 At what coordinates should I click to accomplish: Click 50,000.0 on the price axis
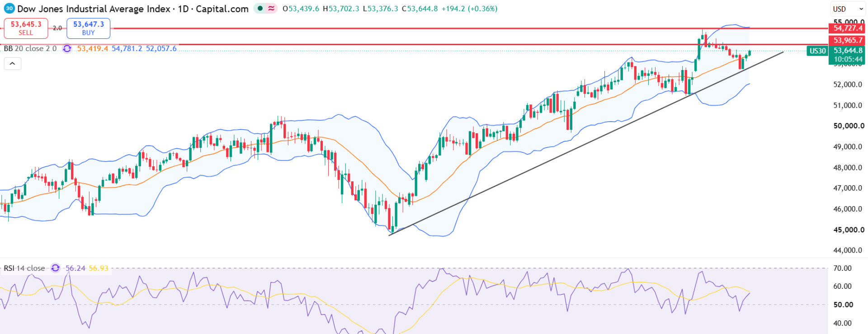pyautogui.click(x=849, y=126)
